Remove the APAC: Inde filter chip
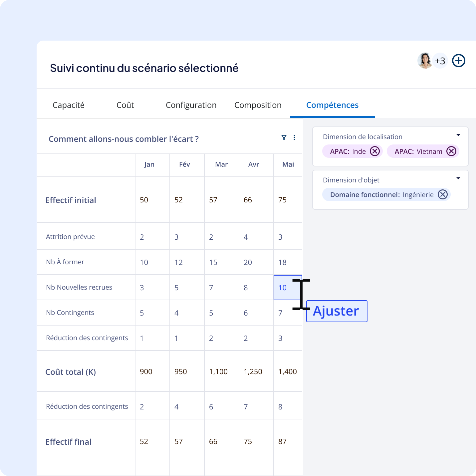The width and height of the screenshot is (476, 476). click(375, 151)
